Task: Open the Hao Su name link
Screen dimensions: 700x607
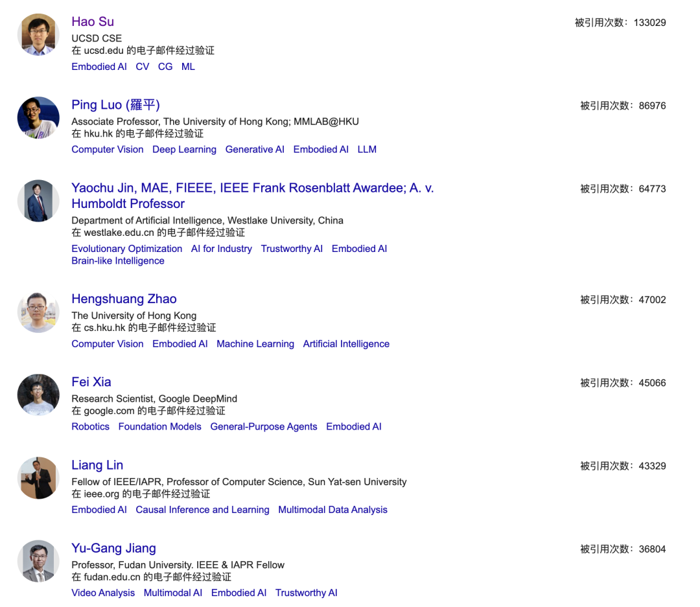Action: (x=93, y=22)
